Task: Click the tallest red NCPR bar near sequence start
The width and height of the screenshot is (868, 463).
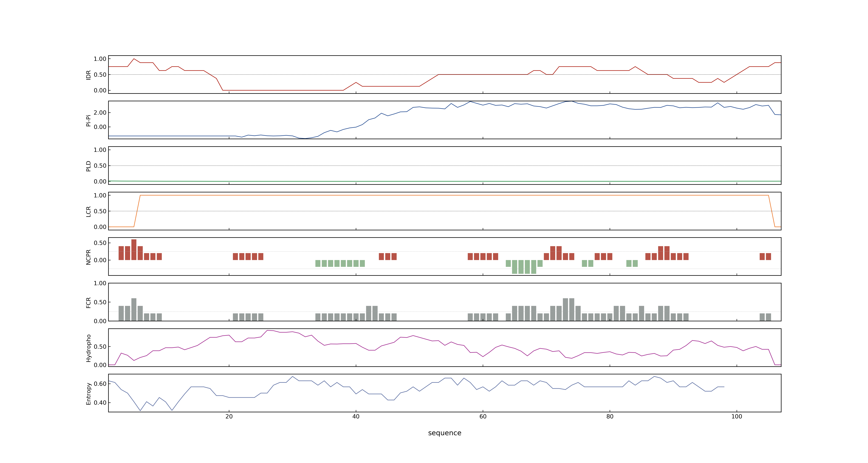Action: (x=134, y=250)
